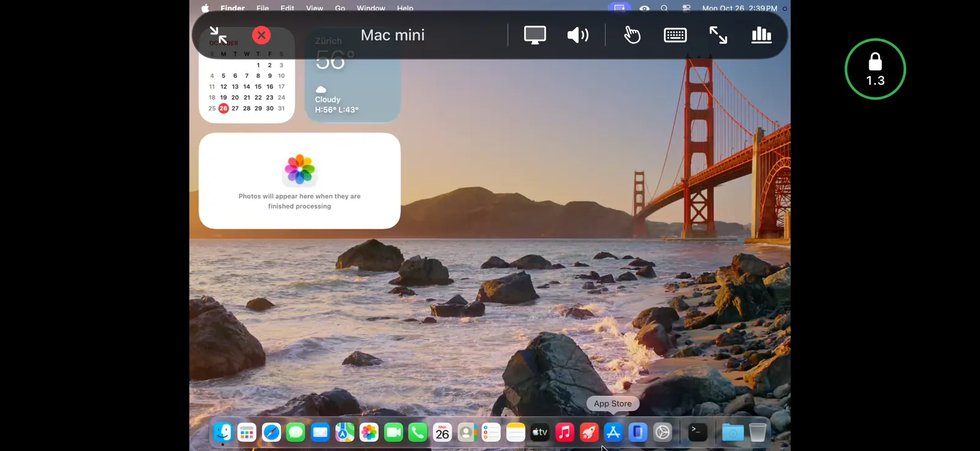The width and height of the screenshot is (980, 451).
Task: Open the Finder menu in the menu bar
Action: tap(233, 8)
